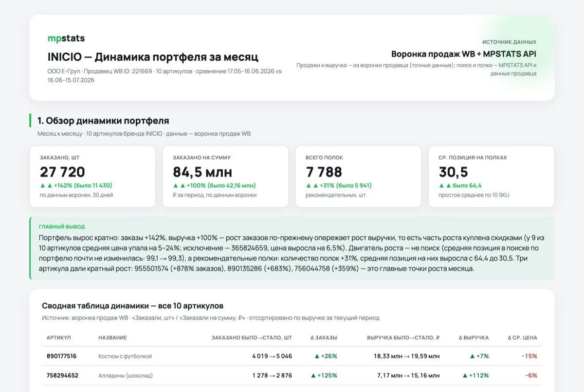Click the '+125%' orders delta cell
Image resolution: width=584 pixels, height=392 pixels.
[324, 375]
